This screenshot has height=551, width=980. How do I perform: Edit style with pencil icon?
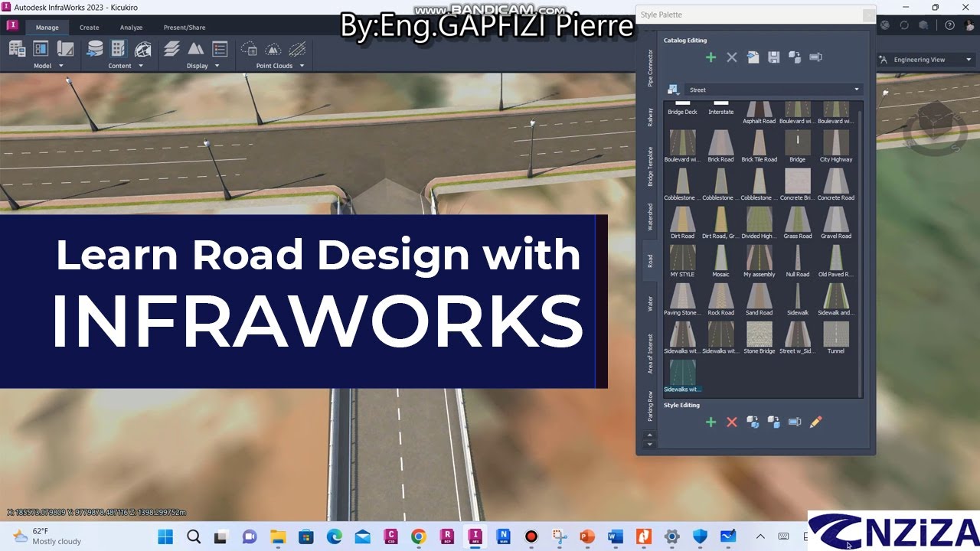click(815, 422)
